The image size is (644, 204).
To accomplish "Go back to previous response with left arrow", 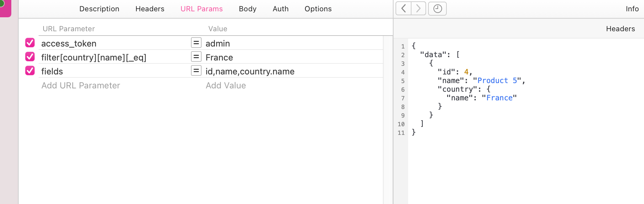I will (403, 8).
